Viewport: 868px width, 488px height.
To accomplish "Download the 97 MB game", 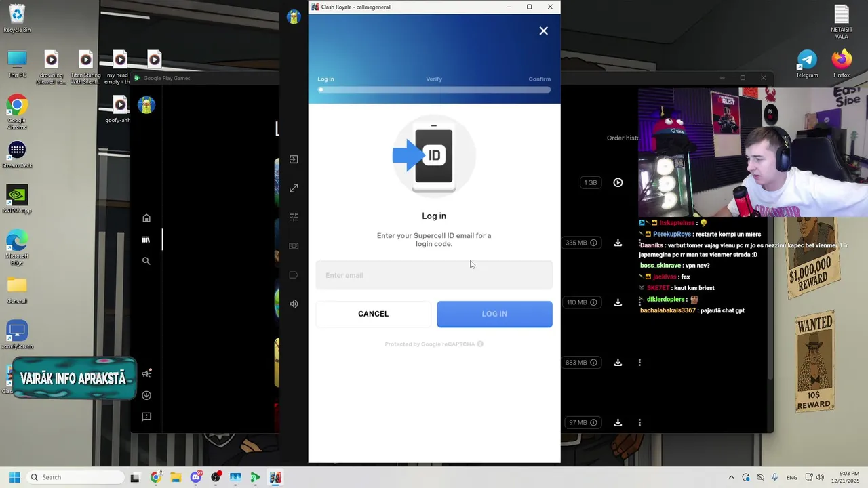I will (618, 422).
